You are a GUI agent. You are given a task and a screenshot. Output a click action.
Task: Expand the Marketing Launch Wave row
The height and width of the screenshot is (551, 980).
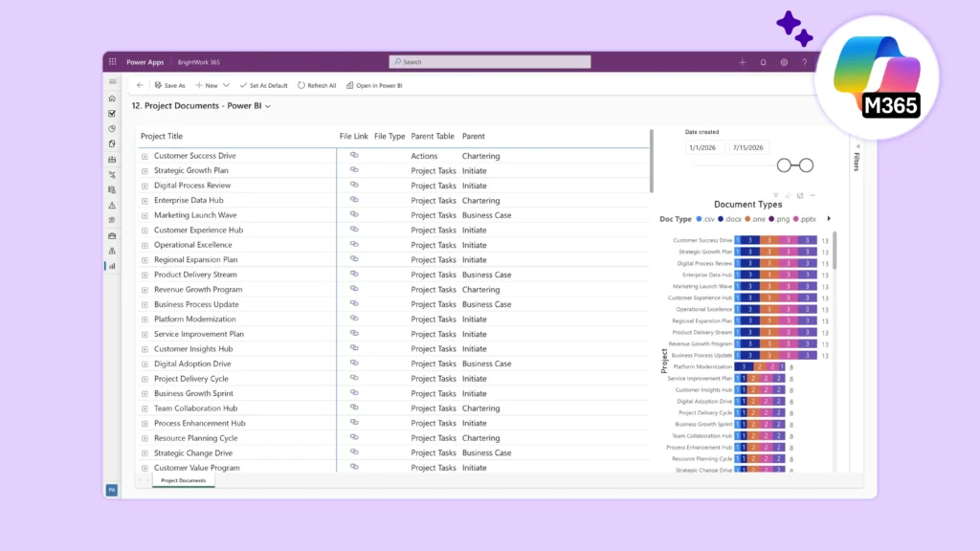[x=145, y=215]
